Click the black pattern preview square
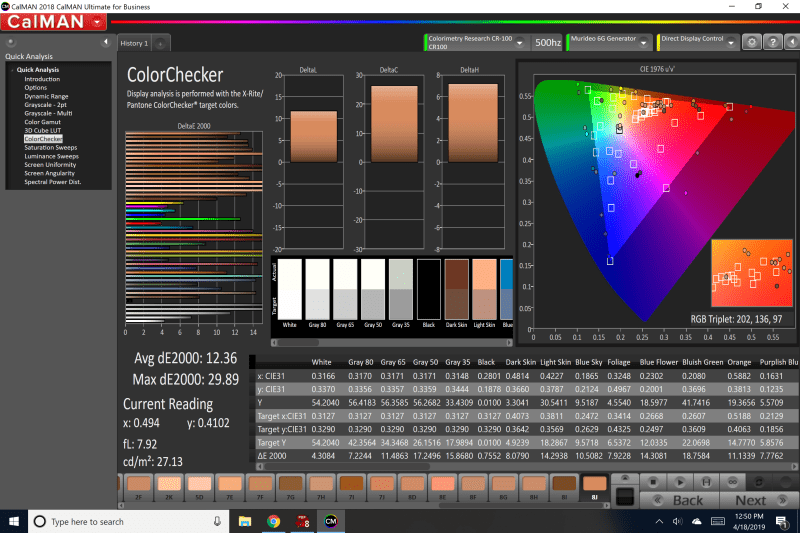 tap(624, 496)
